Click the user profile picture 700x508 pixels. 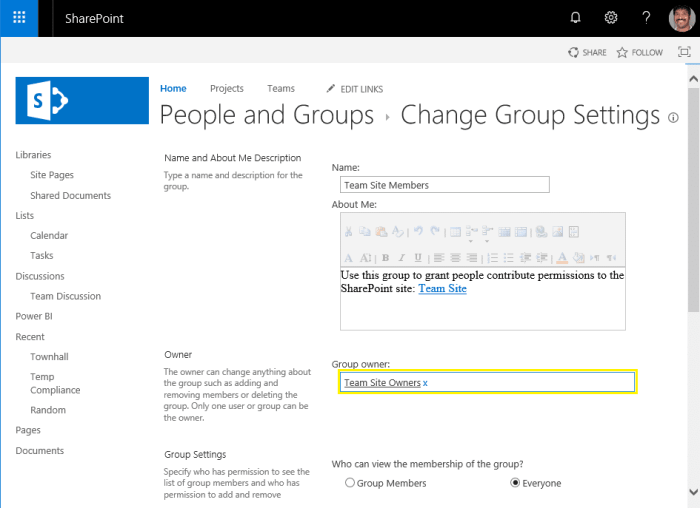pyautogui.click(x=681, y=18)
